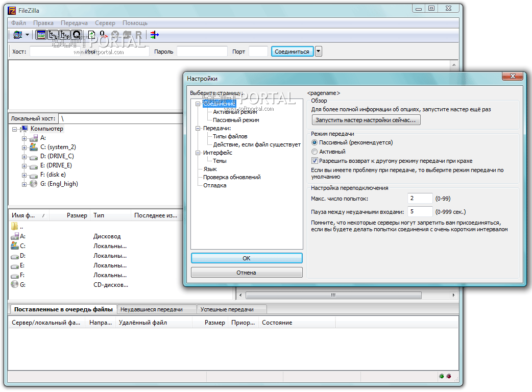Viewport: 532px width, 392px height.
Task: Select the Пассивный (рекомендуется) radio button
Action: coord(315,142)
